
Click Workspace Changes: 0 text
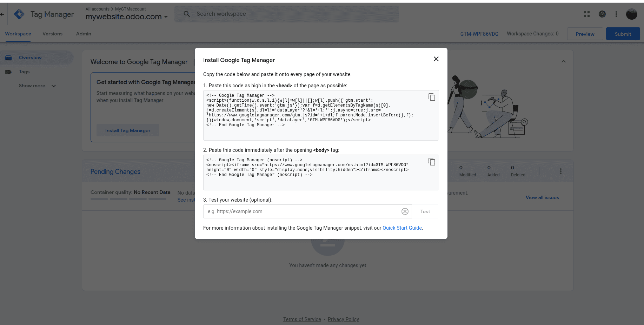click(532, 34)
